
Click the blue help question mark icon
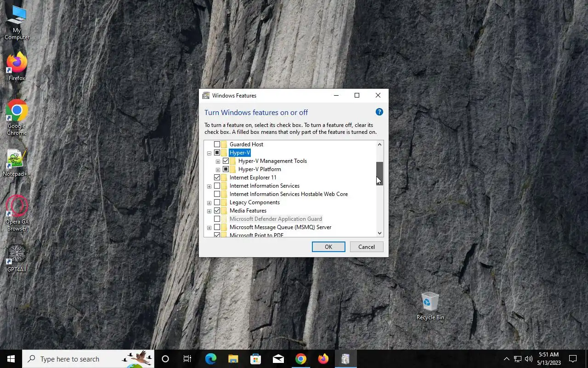[379, 112]
